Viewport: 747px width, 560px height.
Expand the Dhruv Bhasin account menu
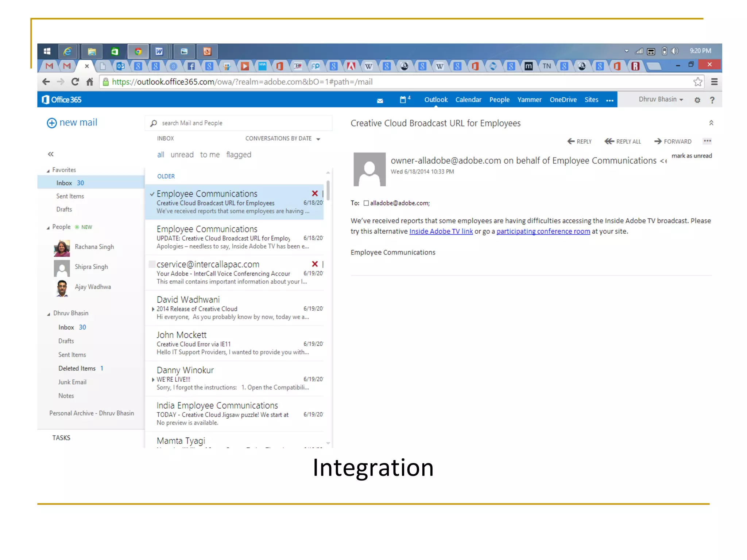[x=661, y=100]
